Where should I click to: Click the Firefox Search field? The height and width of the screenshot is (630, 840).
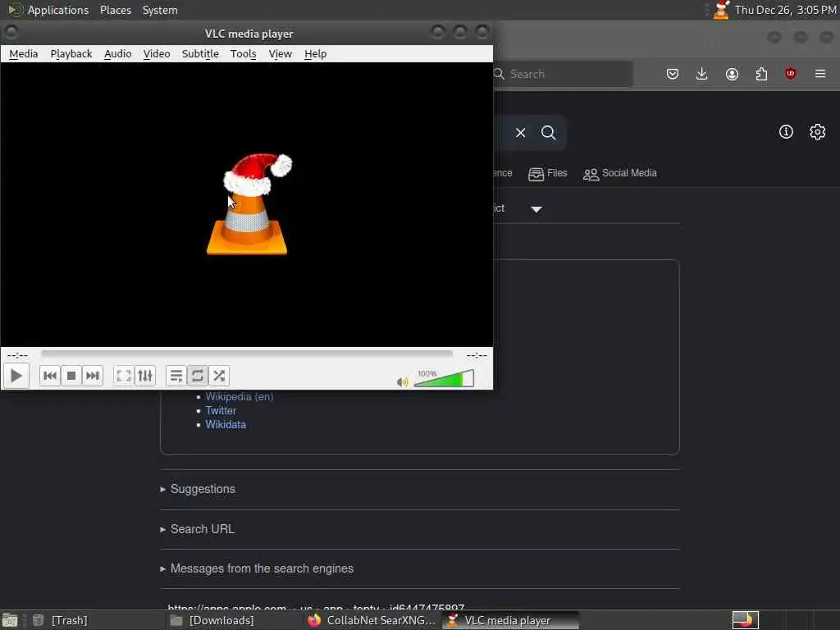(563, 74)
